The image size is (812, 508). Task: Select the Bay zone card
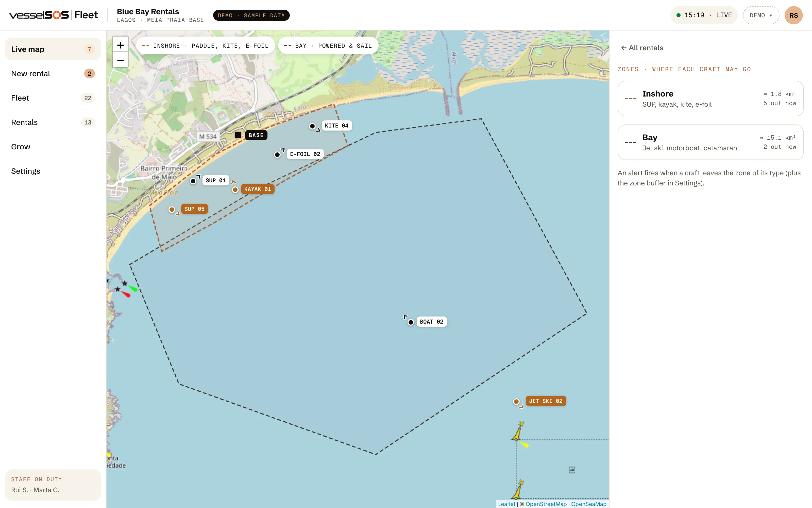pyautogui.click(x=710, y=142)
